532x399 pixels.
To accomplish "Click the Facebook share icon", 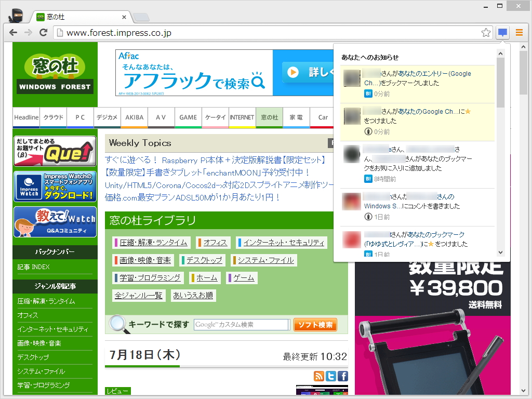I will click(x=342, y=376).
